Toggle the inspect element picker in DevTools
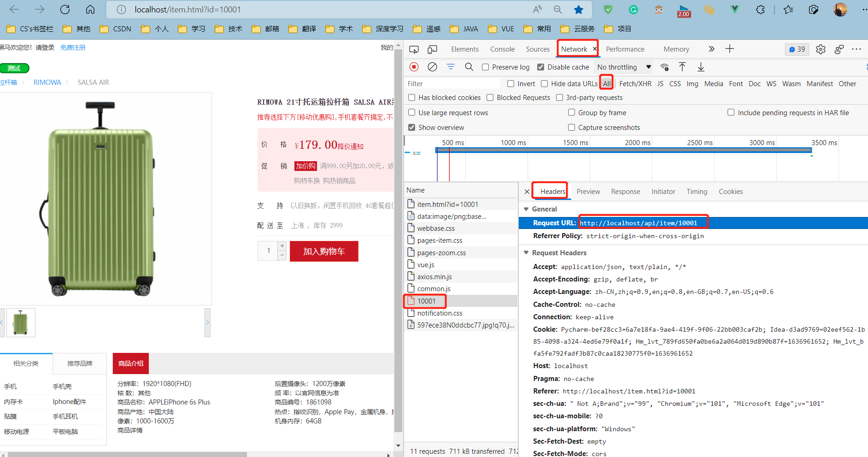 point(414,49)
